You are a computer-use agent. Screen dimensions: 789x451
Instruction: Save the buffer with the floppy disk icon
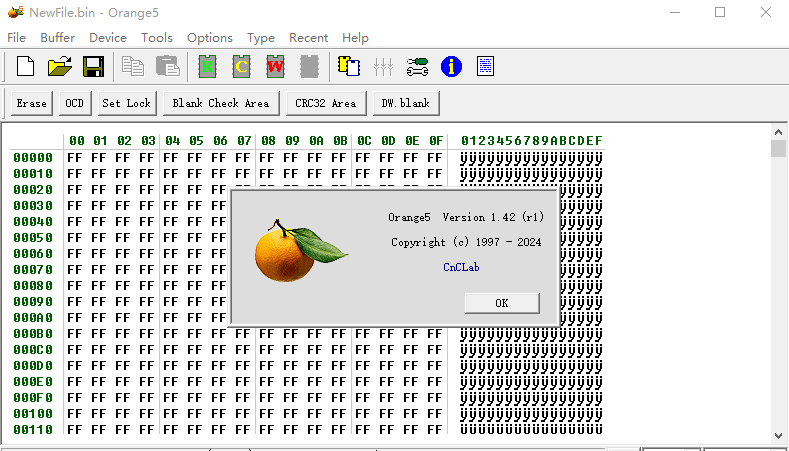(94, 67)
